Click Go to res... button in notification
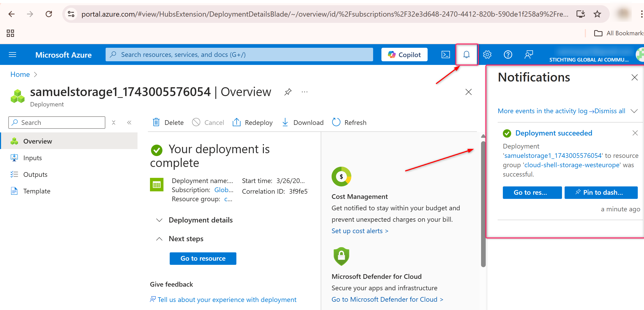Image resolution: width=644 pixels, height=310 pixels. click(x=532, y=192)
